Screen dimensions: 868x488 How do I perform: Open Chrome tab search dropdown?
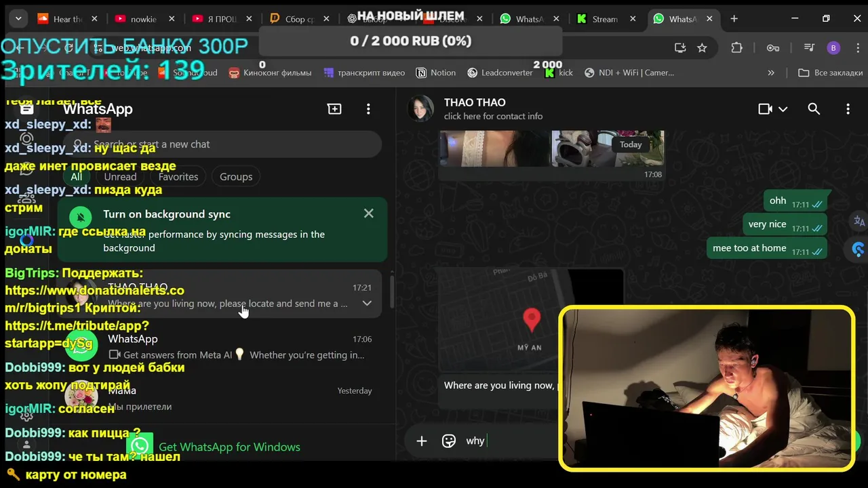[x=18, y=18]
